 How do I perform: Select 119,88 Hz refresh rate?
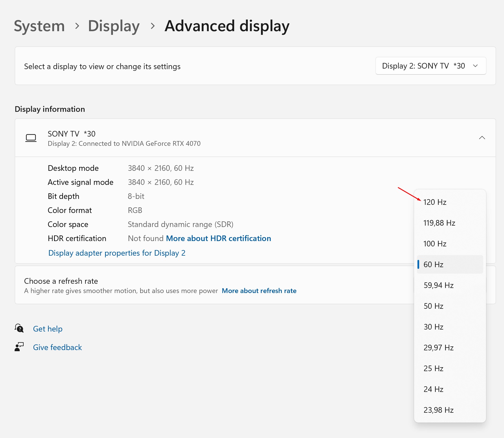pyautogui.click(x=450, y=223)
